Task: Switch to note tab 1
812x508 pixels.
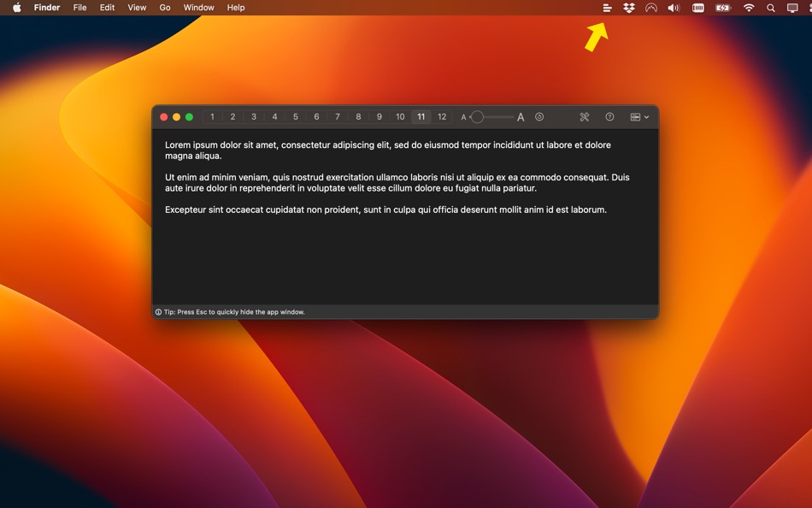Action: [212, 117]
